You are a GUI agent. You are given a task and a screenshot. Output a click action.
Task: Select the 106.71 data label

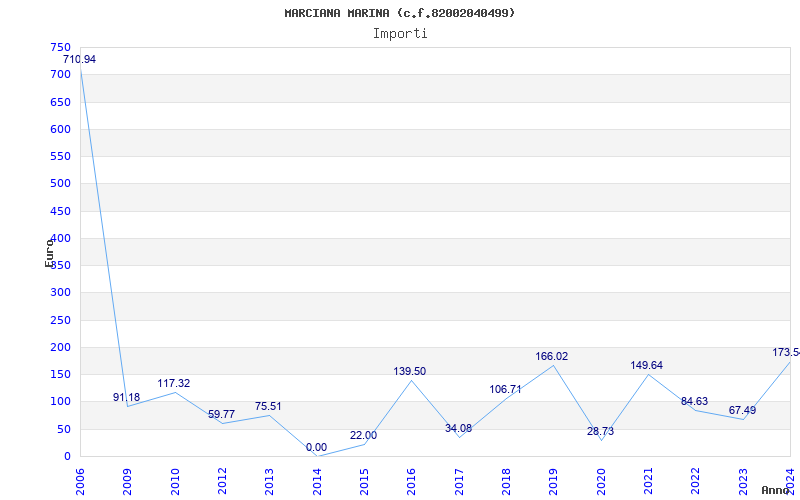point(505,389)
